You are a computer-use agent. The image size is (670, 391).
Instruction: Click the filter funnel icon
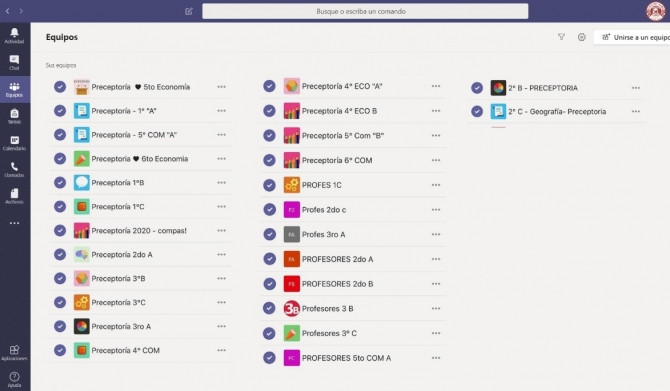[x=561, y=37]
